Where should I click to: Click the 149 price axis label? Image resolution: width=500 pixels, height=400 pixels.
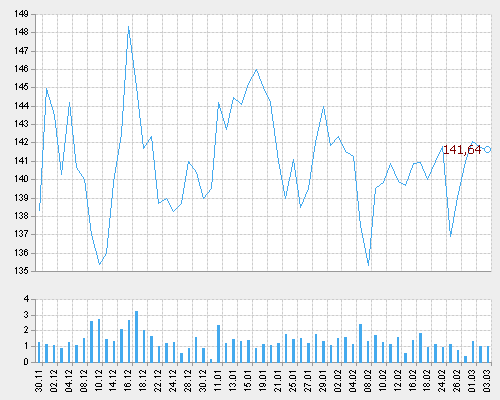click(21, 14)
